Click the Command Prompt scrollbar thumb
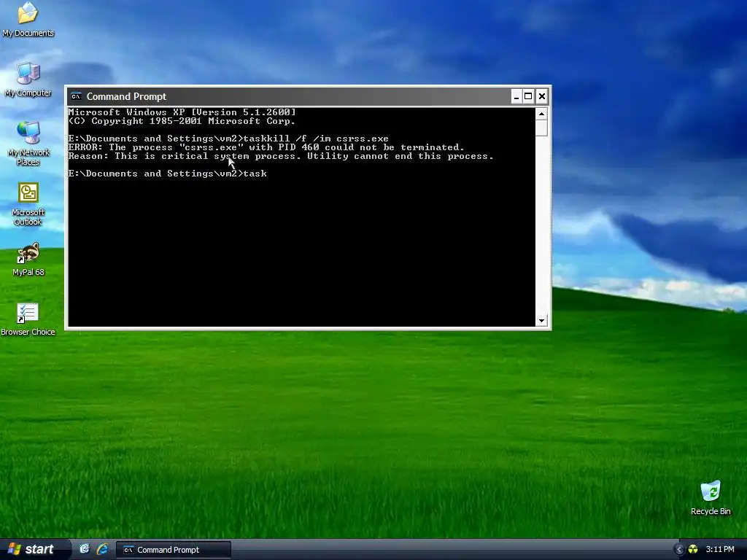Image resolution: width=747 pixels, height=560 pixels. pyautogui.click(x=541, y=128)
